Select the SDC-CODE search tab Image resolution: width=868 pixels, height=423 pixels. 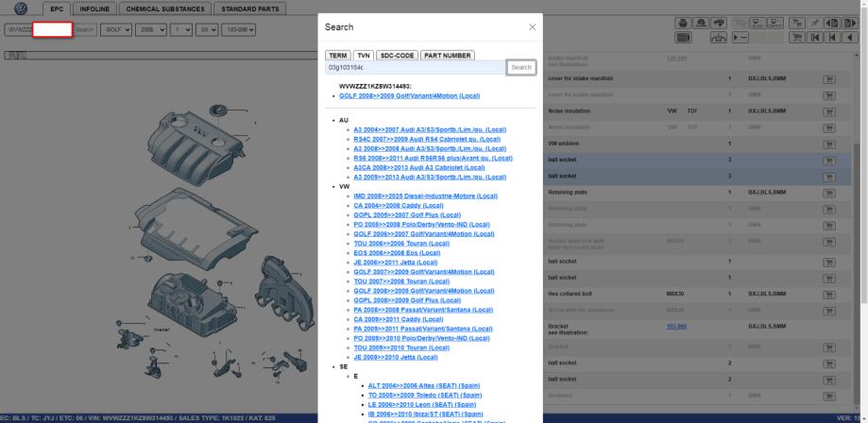coord(397,56)
